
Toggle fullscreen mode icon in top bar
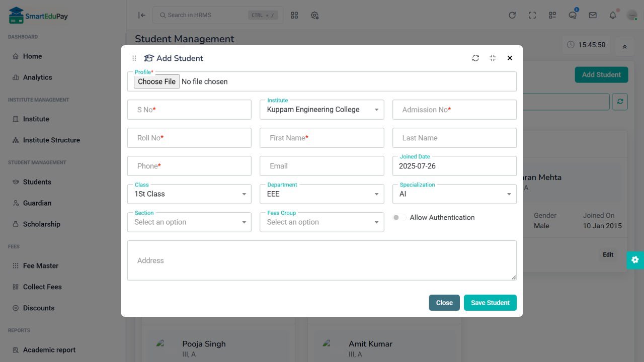(x=532, y=15)
